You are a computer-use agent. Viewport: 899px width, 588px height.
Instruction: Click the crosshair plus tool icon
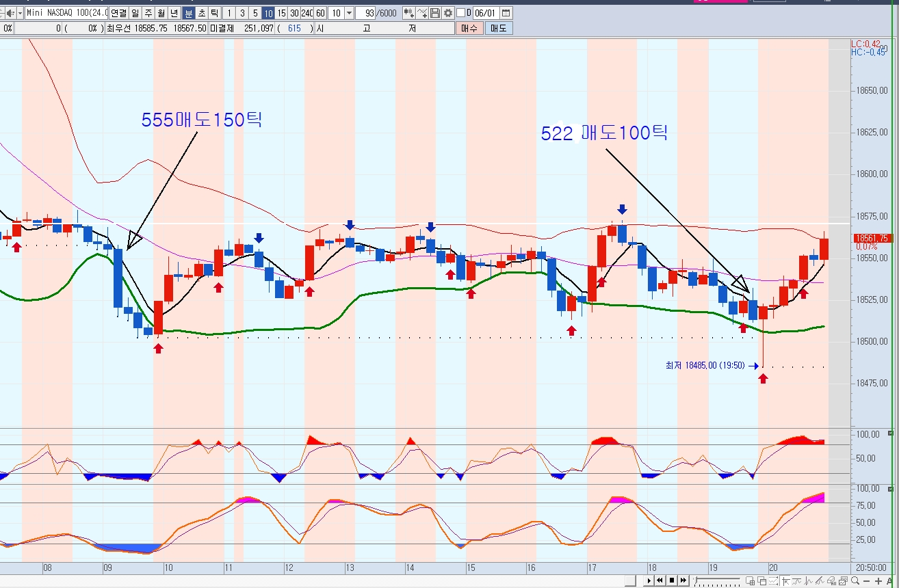point(422,13)
